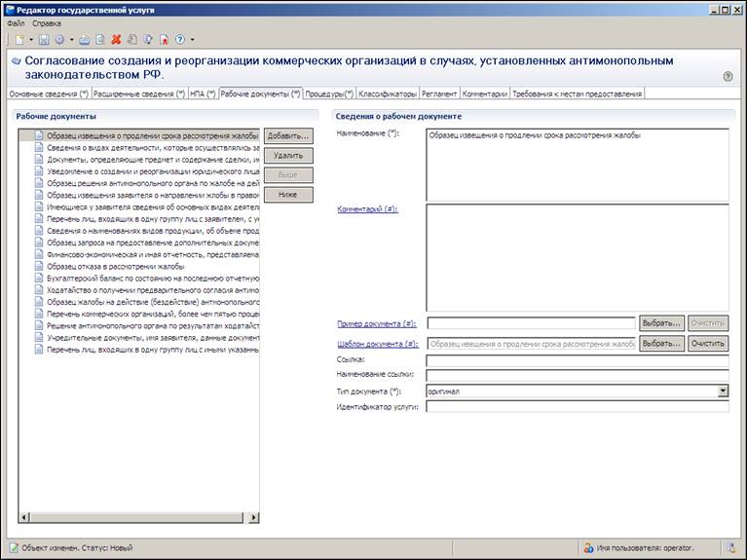Open the 'Тип документа' dropdown arrow

(724, 392)
